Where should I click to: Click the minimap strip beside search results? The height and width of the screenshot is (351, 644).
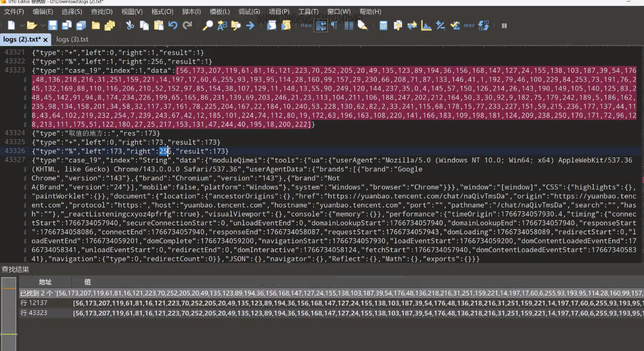pos(9,314)
